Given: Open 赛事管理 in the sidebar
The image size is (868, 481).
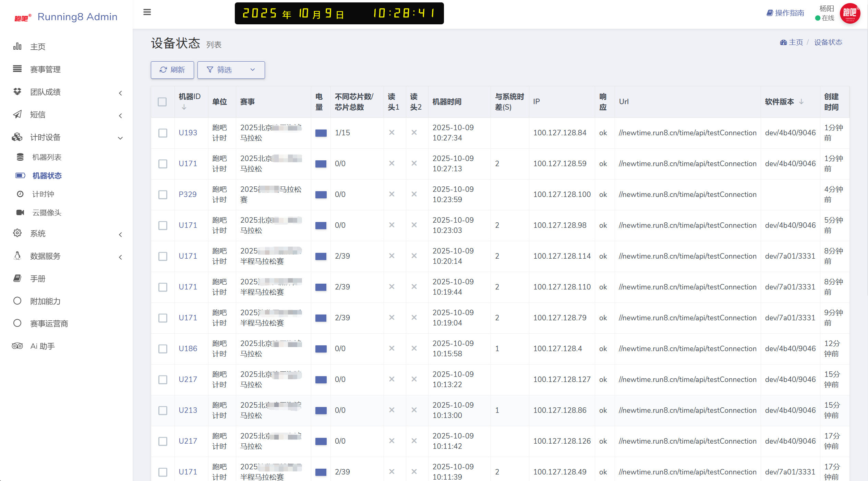Looking at the screenshot, I should click(45, 69).
